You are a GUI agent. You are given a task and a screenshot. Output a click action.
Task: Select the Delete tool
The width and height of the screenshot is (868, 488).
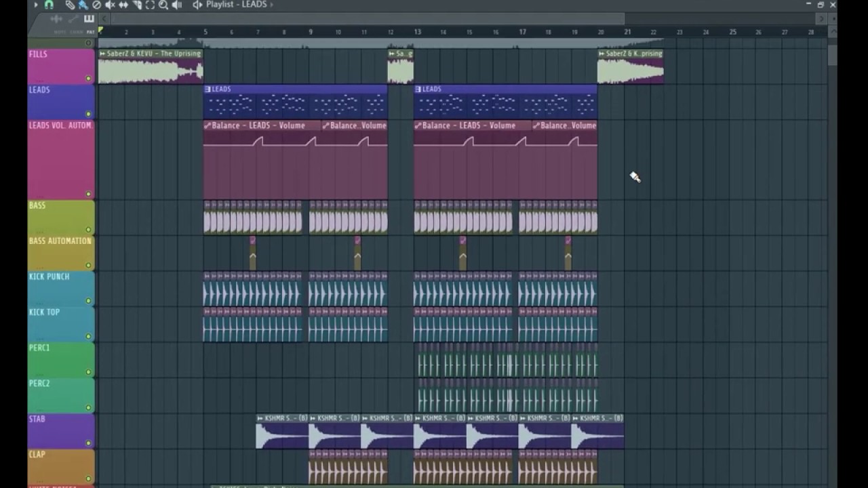96,5
